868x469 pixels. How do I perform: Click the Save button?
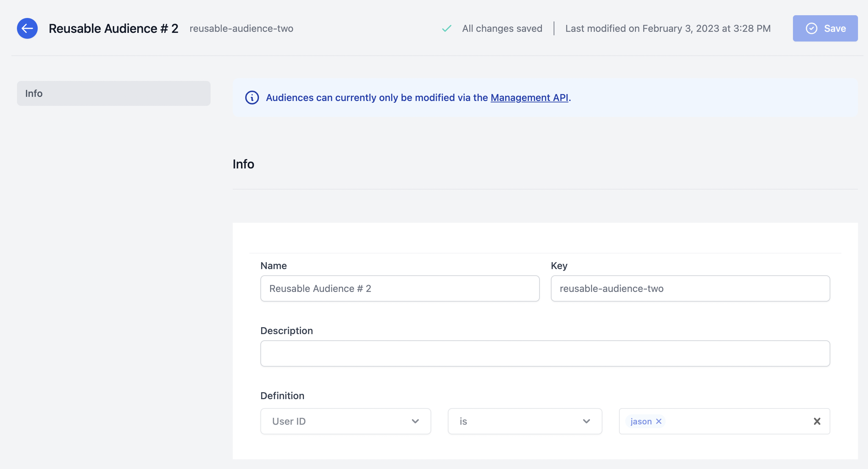point(825,28)
